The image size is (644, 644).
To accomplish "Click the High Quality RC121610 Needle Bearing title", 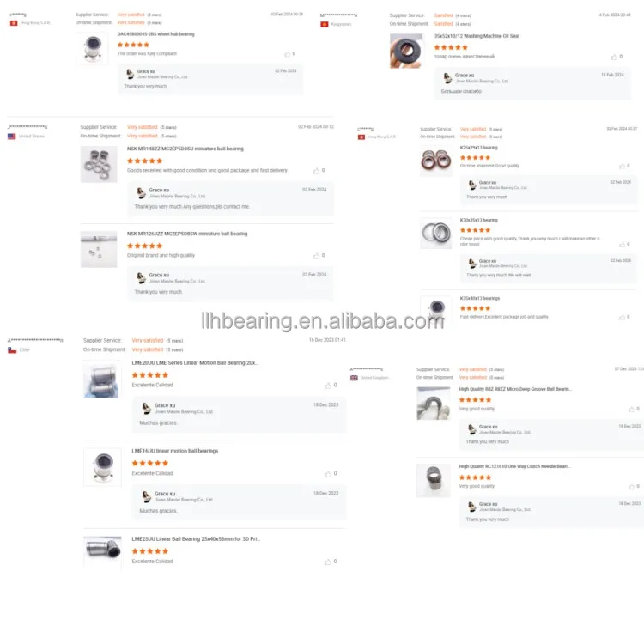I will pos(514,466).
